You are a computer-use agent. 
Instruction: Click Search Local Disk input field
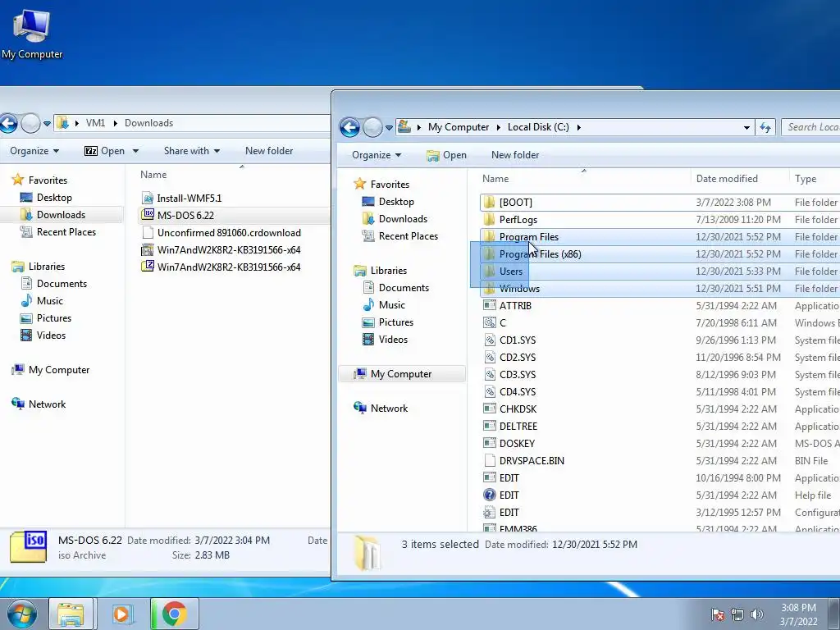[x=810, y=127]
